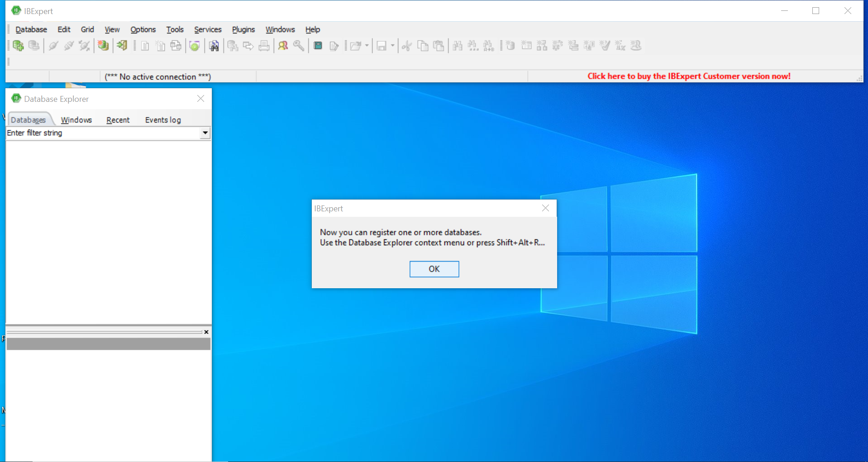
Task: Open the Options menu
Action: click(x=143, y=29)
